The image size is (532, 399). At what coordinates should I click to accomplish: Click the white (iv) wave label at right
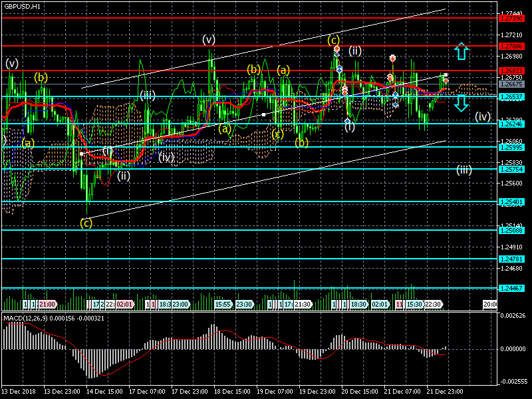[483, 117]
